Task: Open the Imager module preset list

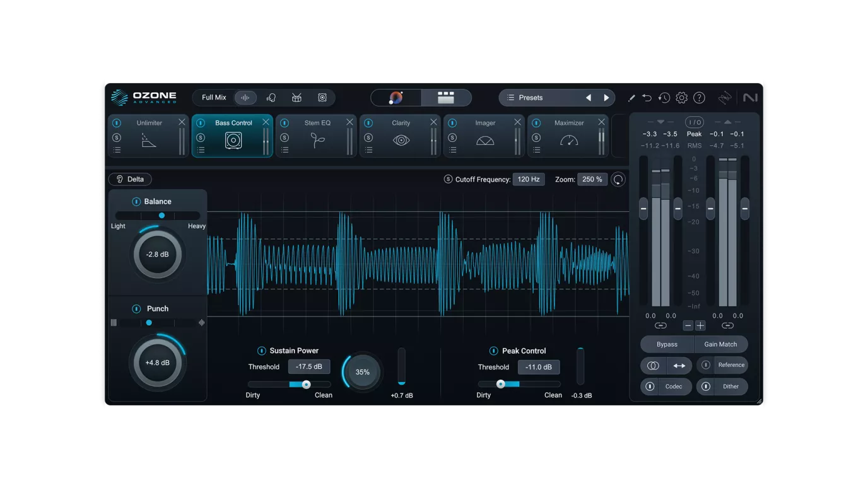Action: (x=453, y=150)
